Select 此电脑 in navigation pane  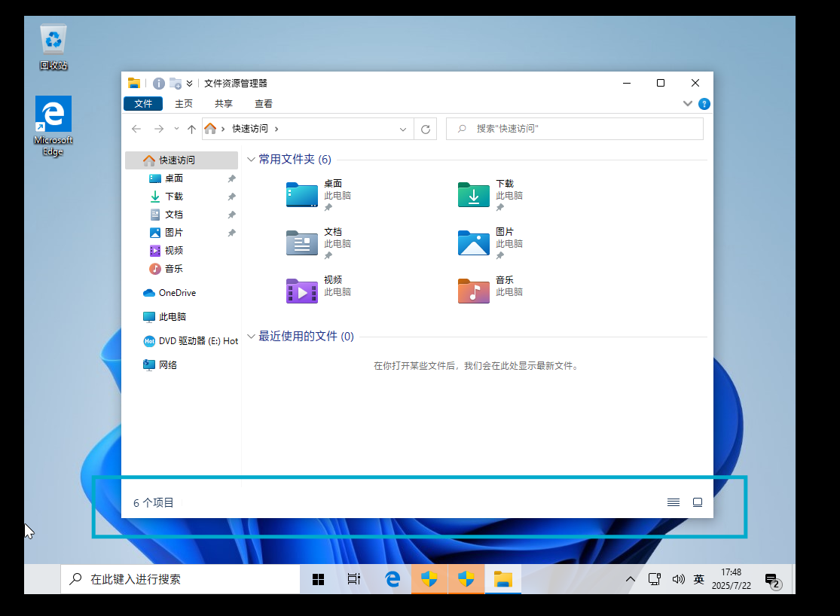point(173,317)
